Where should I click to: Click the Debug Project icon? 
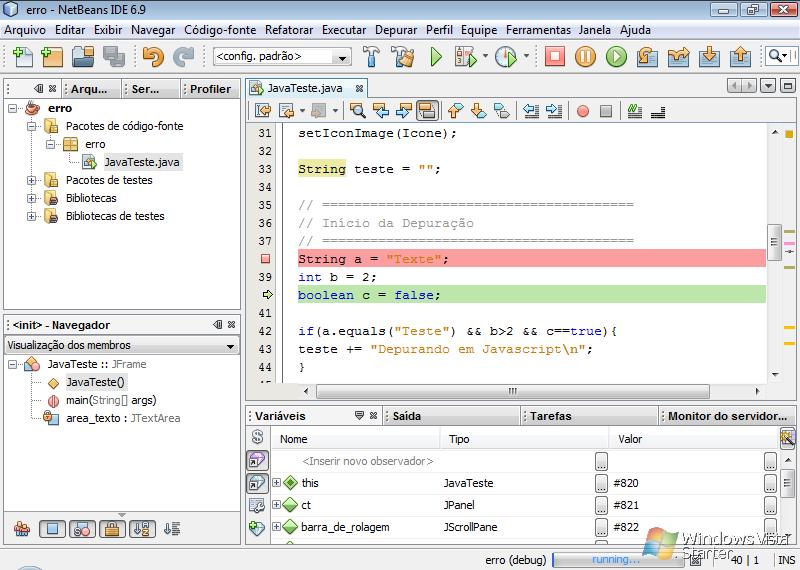pos(466,56)
